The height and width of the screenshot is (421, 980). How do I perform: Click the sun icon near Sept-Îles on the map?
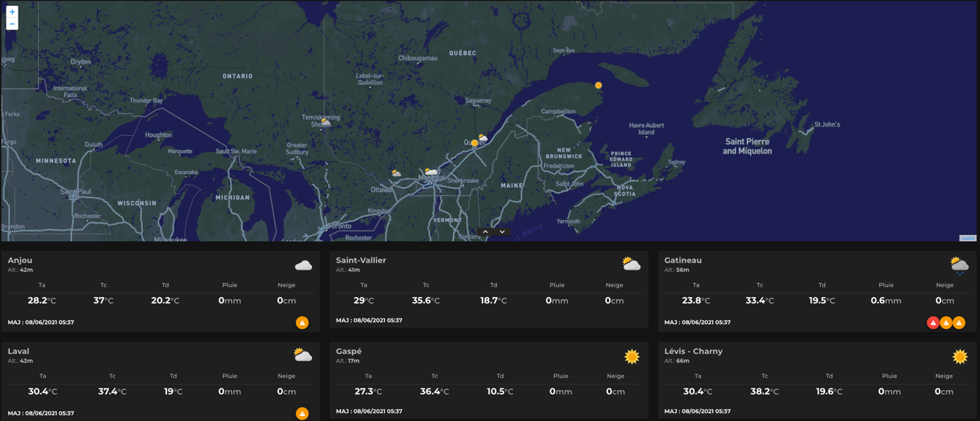pos(597,85)
